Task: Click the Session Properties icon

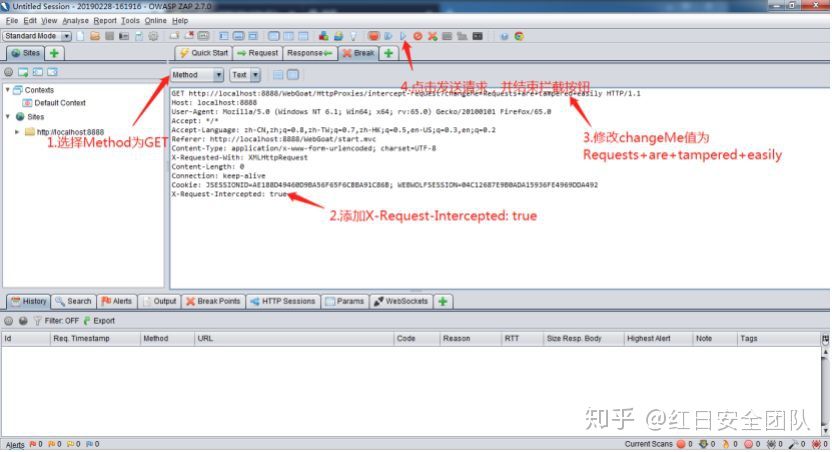Action: click(x=139, y=36)
